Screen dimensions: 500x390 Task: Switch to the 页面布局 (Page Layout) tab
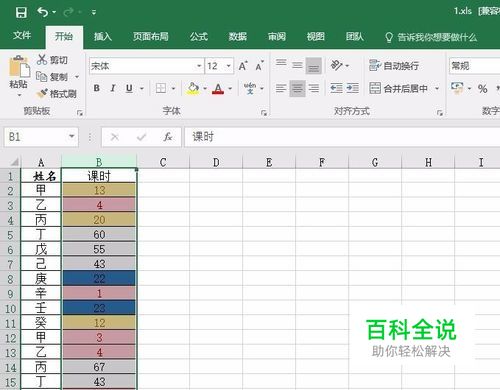151,36
